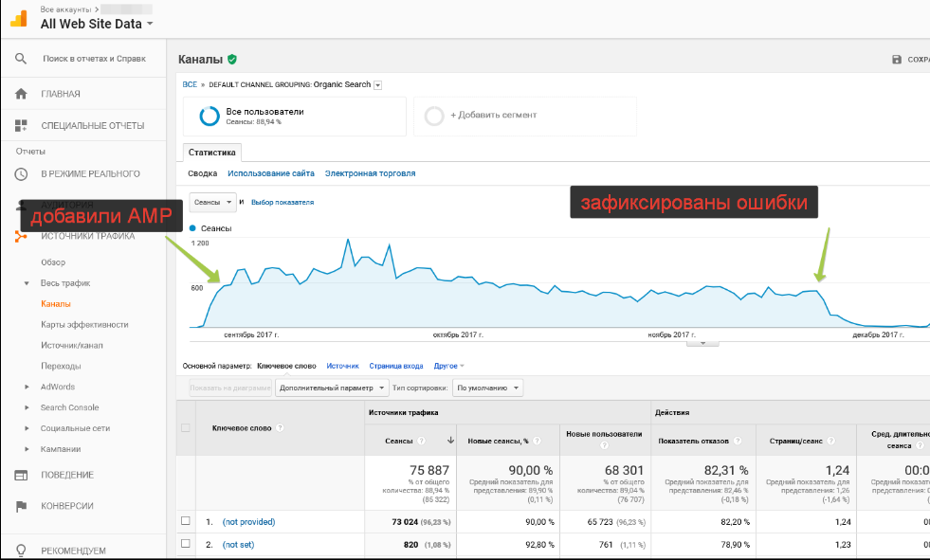Click the Сеансы column header

point(398,441)
